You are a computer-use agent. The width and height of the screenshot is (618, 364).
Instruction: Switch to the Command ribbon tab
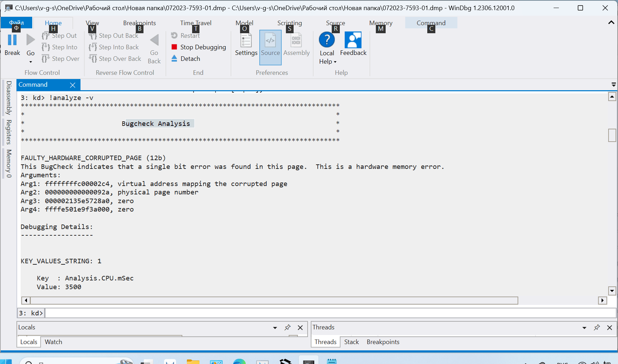[431, 23]
